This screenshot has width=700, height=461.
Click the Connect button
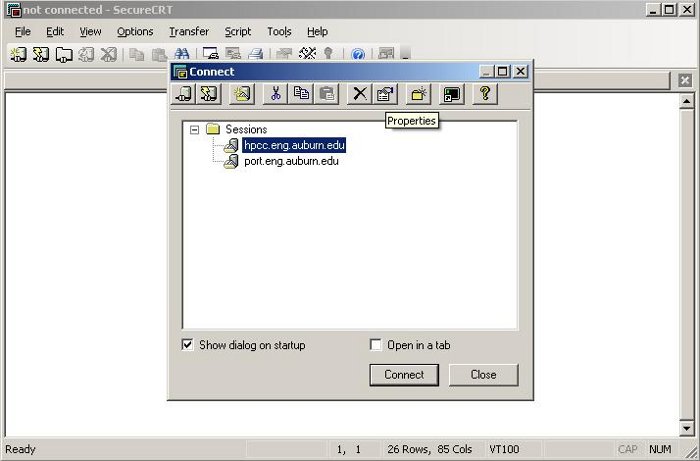(x=404, y=375)
